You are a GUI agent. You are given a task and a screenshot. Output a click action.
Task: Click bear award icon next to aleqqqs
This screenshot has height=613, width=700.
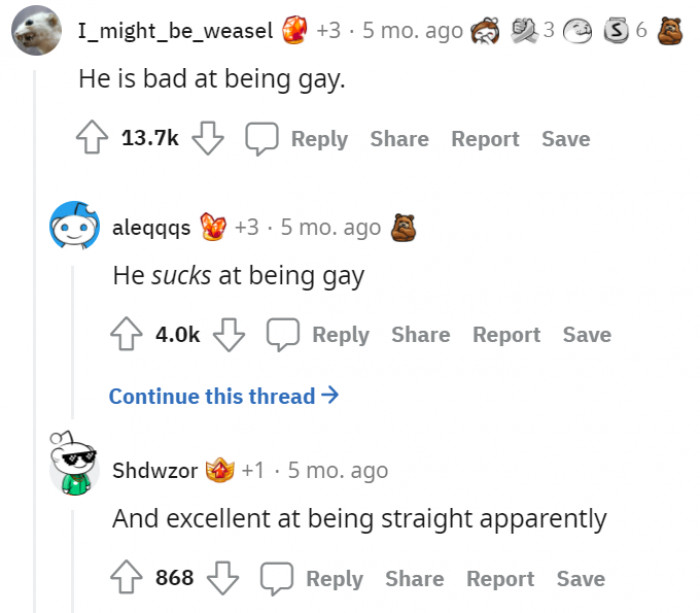403,228
